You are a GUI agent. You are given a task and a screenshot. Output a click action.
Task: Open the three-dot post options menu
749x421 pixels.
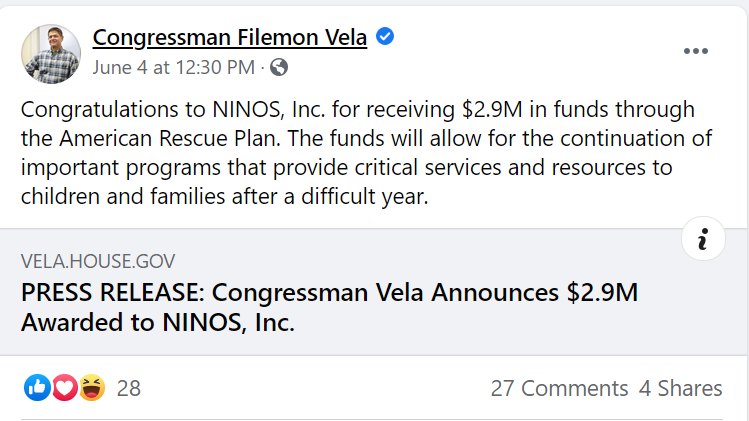click(696, 51)
